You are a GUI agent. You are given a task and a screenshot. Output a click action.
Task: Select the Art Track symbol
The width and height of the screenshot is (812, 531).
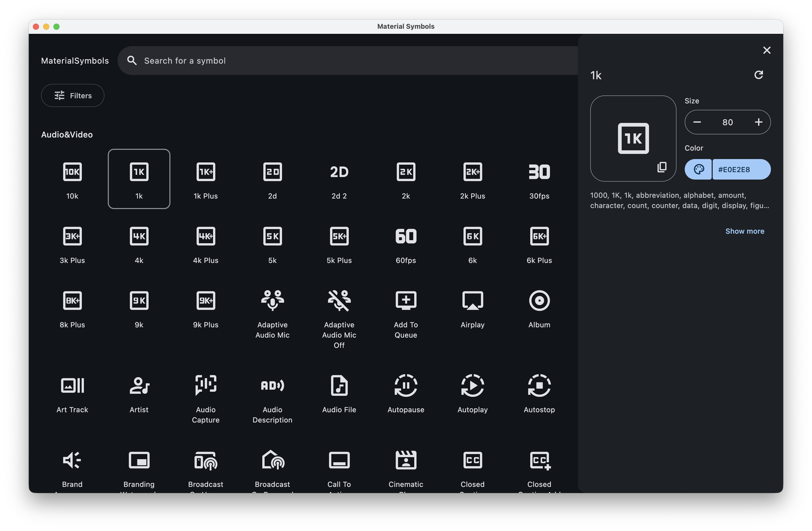point(72,393)
